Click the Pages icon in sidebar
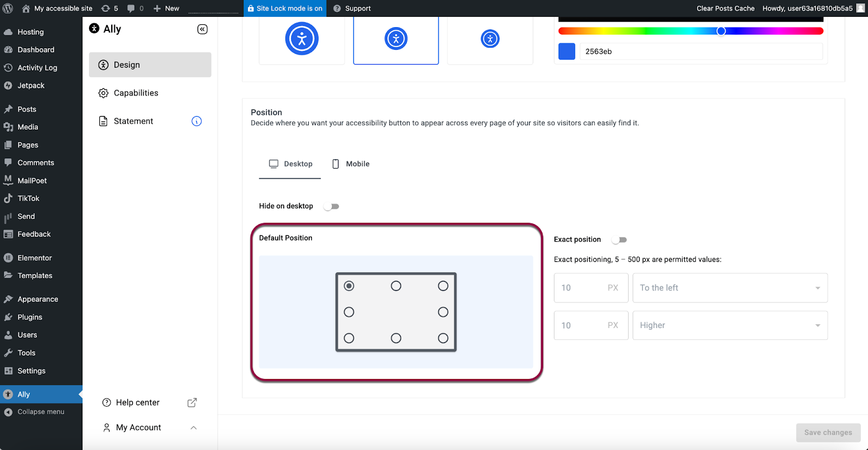 (x=8, y=145)
